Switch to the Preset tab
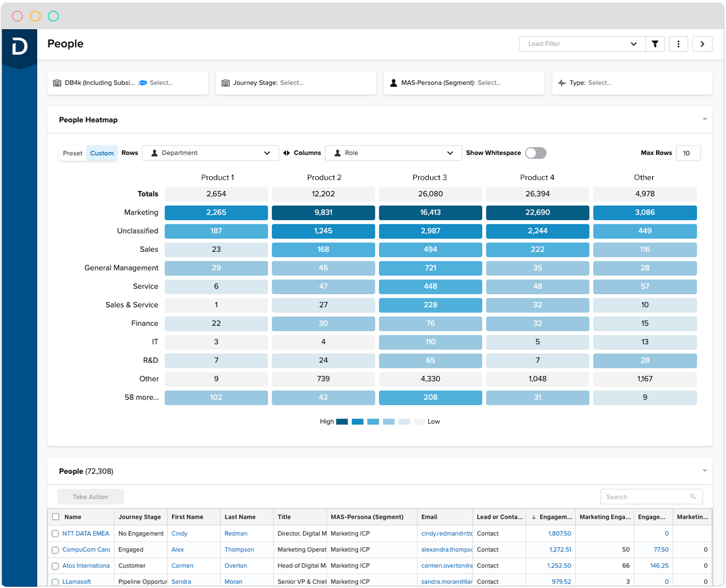 coord(72,153)
